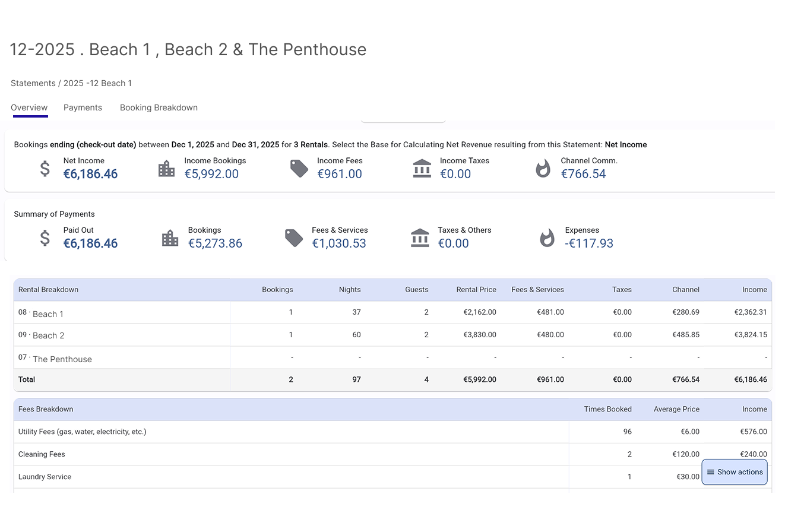Click the Paid Out dollar icon
This screenshot has height=532, width=785.
coord(45,238)
